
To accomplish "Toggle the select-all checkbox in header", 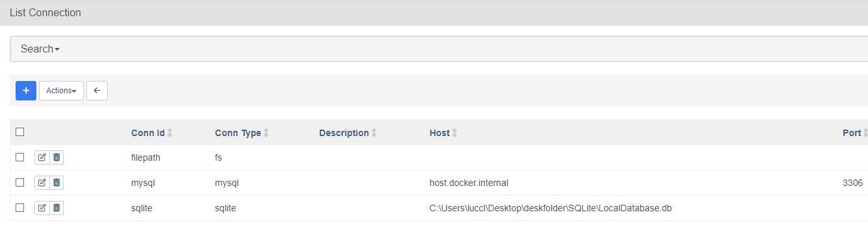I will (20, 132).
